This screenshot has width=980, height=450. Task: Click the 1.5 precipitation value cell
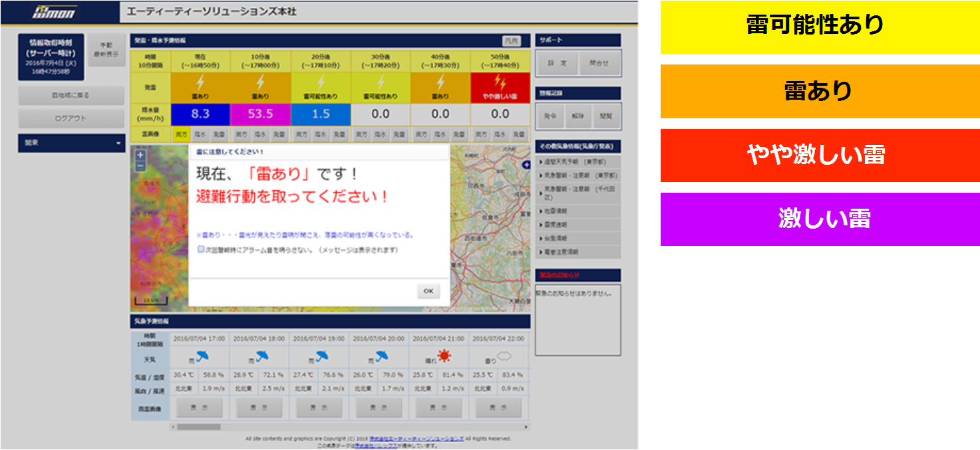click(321, 114)
